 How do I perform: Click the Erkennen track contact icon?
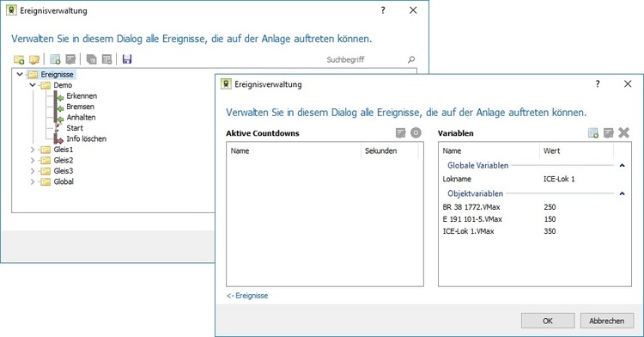pos(58,96)
